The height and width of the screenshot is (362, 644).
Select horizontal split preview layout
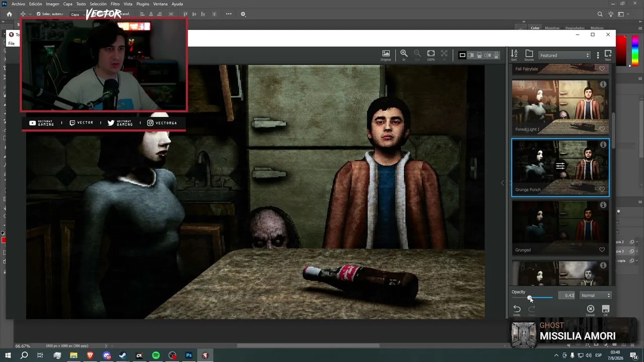pos(479,55)
